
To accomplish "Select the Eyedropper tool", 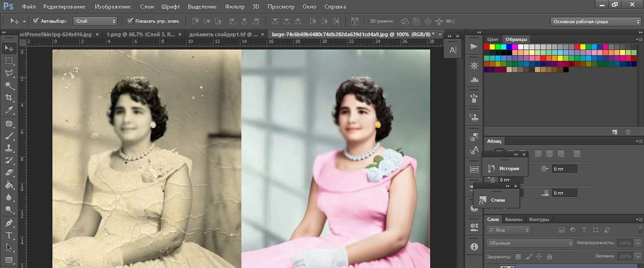I will (x=9, y=110).
